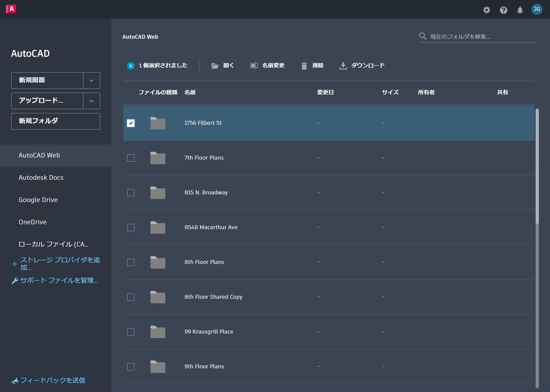This screenshot has width=550, height=392.
Task: Open 99 Krausgrill Place folder name
Action: click(209, 332)
